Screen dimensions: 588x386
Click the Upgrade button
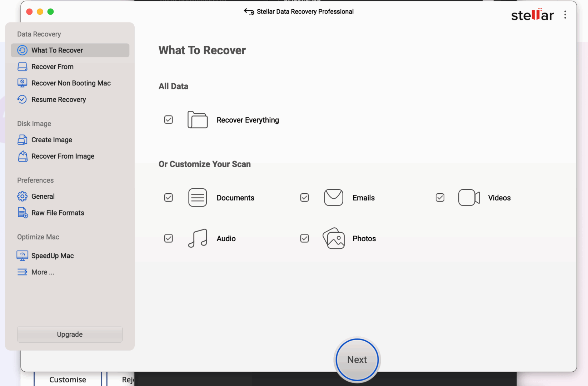70,334
